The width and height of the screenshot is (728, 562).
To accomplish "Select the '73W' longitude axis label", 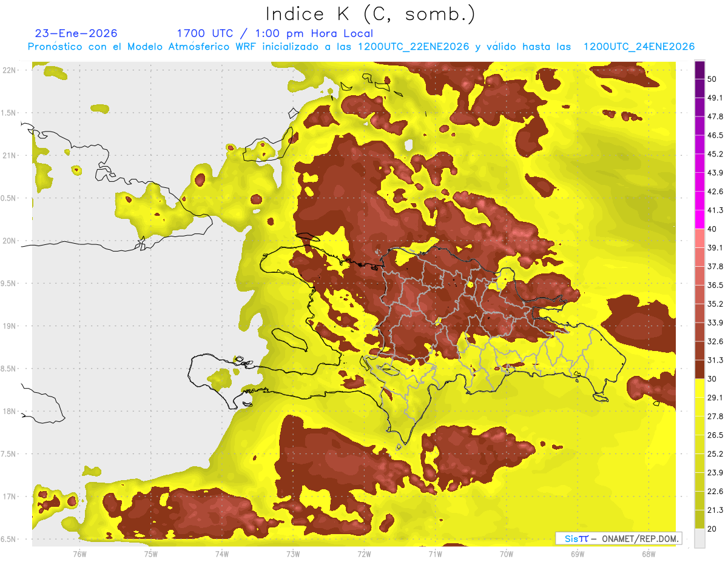I will click(293, 554).
